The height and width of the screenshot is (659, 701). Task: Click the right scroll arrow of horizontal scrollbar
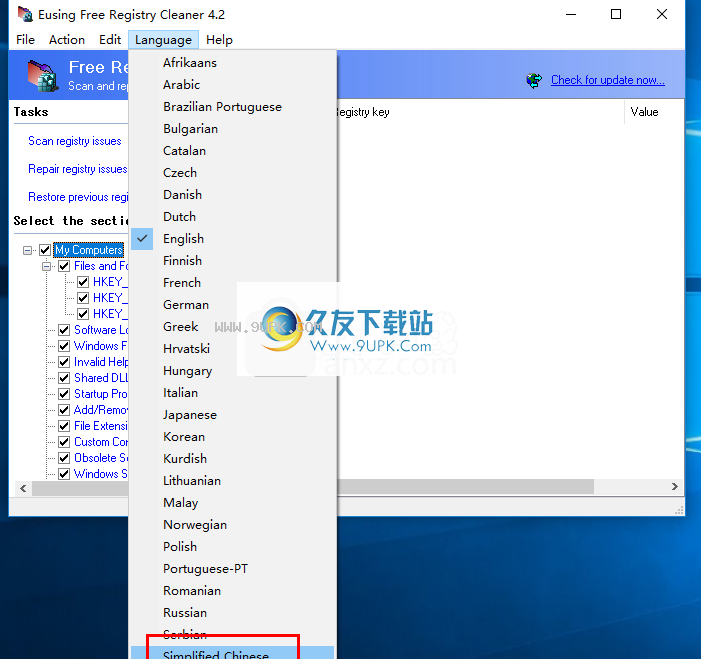[x=675, y=486]
